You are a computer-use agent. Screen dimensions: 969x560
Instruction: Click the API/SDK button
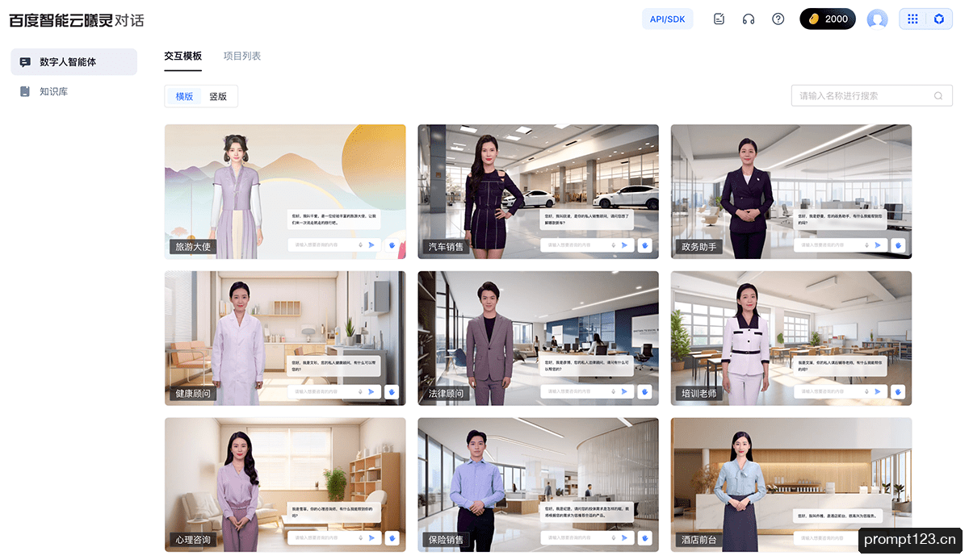[x=668, y=19]
